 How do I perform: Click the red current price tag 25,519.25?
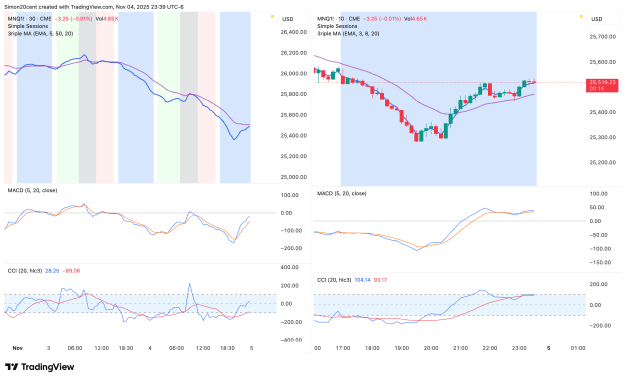(602, 85)
